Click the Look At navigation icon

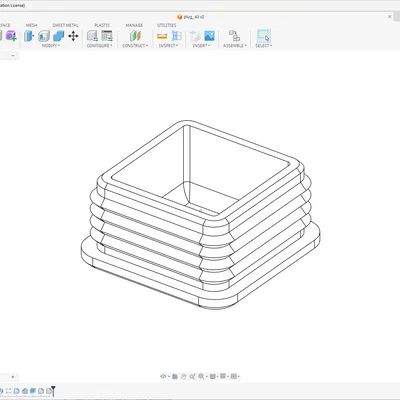click(175, 376)
